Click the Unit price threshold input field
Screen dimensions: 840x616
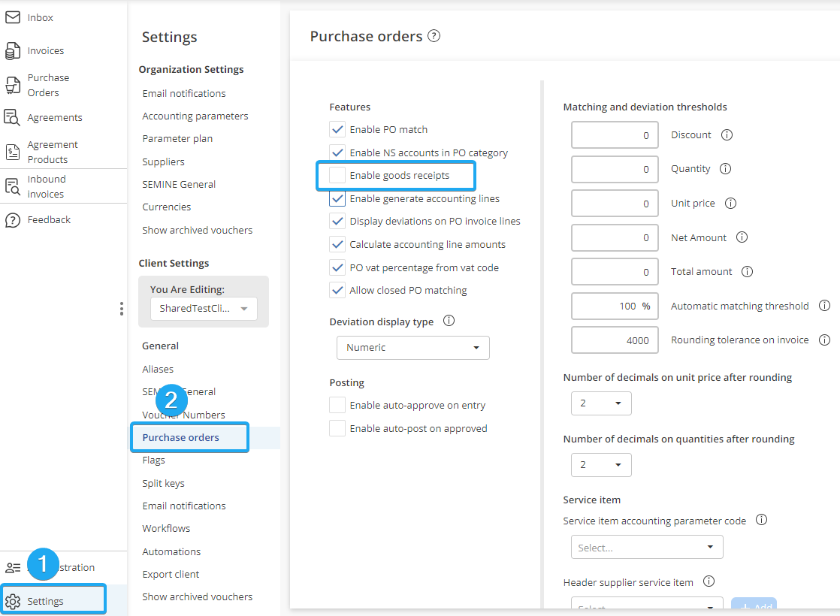[x=615, y=204]
